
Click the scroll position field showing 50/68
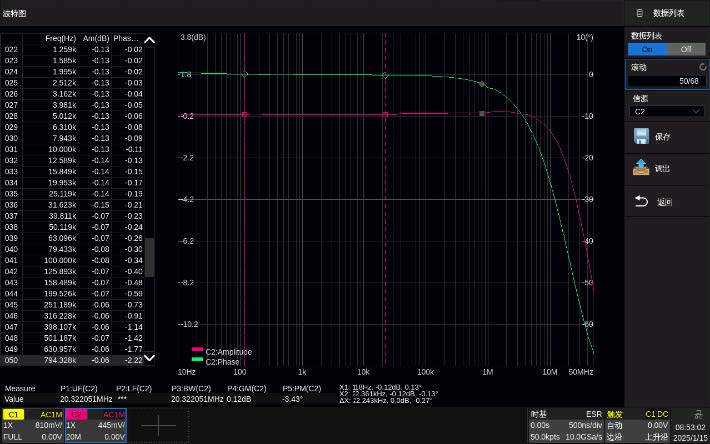coord(667,81)
